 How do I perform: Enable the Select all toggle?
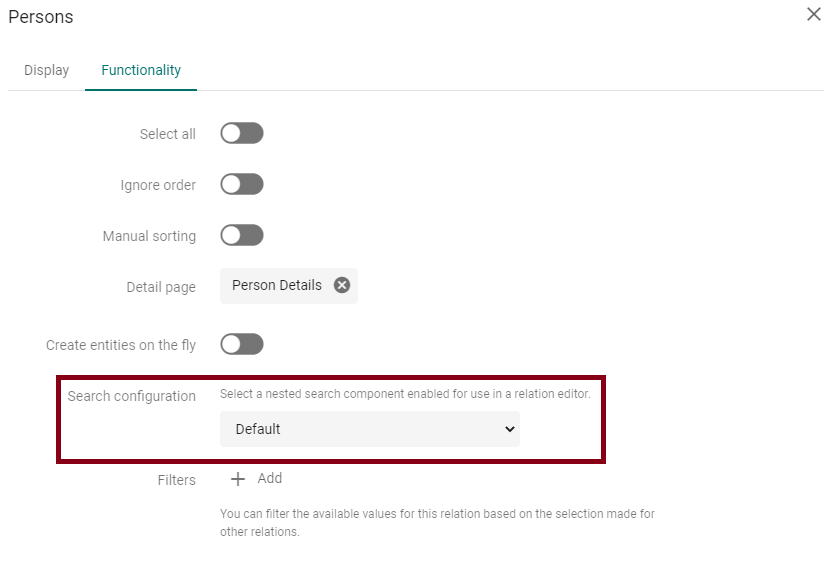tap(242, 134)
